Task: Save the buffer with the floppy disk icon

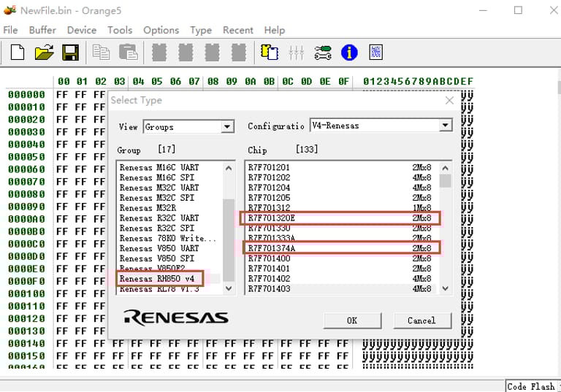Action: tap(70, 53)
